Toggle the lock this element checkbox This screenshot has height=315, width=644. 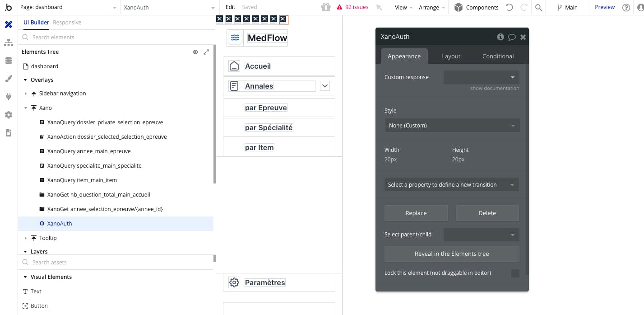pyautogui.click(x=515, y=273)
